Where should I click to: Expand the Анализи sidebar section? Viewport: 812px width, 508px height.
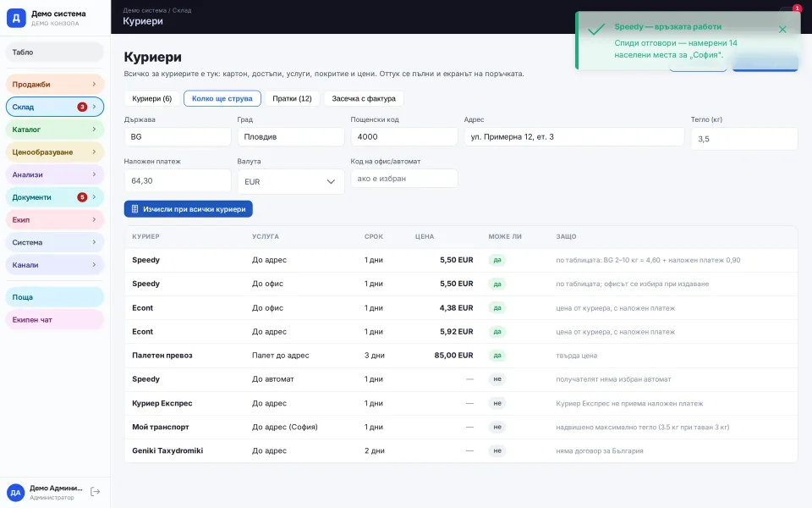click(x=55, y=174)
